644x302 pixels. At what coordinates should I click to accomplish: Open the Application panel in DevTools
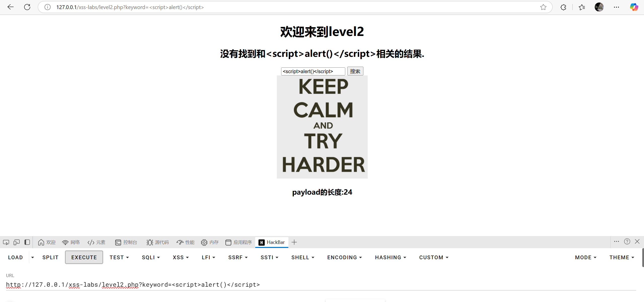238,242
